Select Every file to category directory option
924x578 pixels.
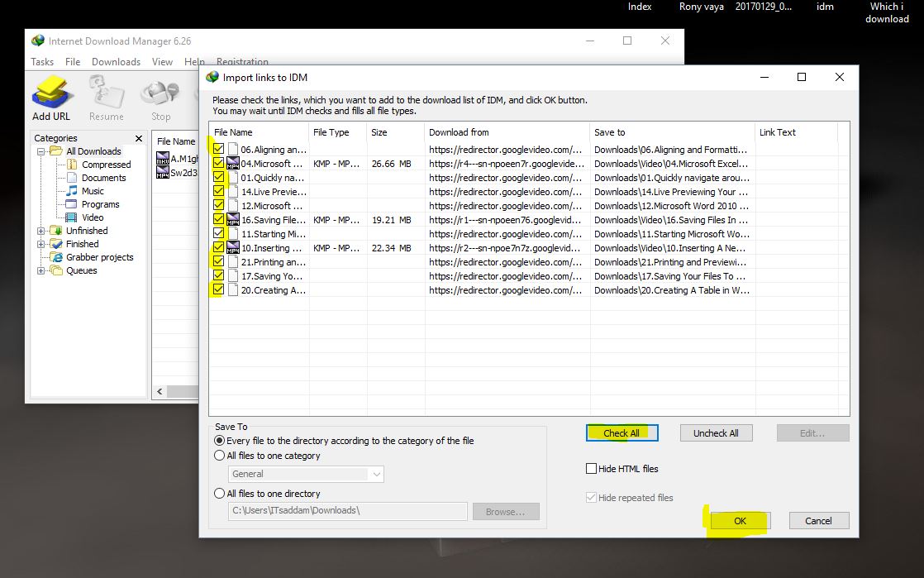pyautogui.click(x=220, y=441)
